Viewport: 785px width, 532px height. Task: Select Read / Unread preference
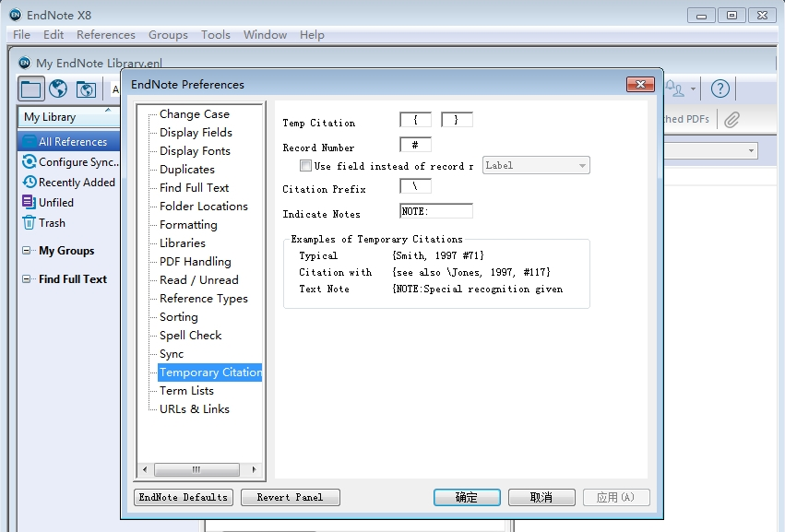(198, 280)
